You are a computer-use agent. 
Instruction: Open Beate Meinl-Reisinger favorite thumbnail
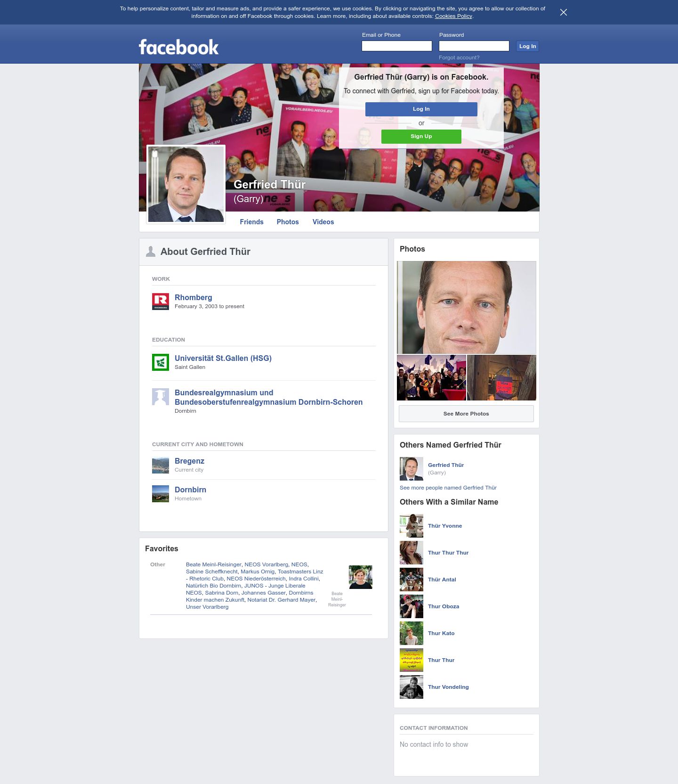tap(361, 577)
